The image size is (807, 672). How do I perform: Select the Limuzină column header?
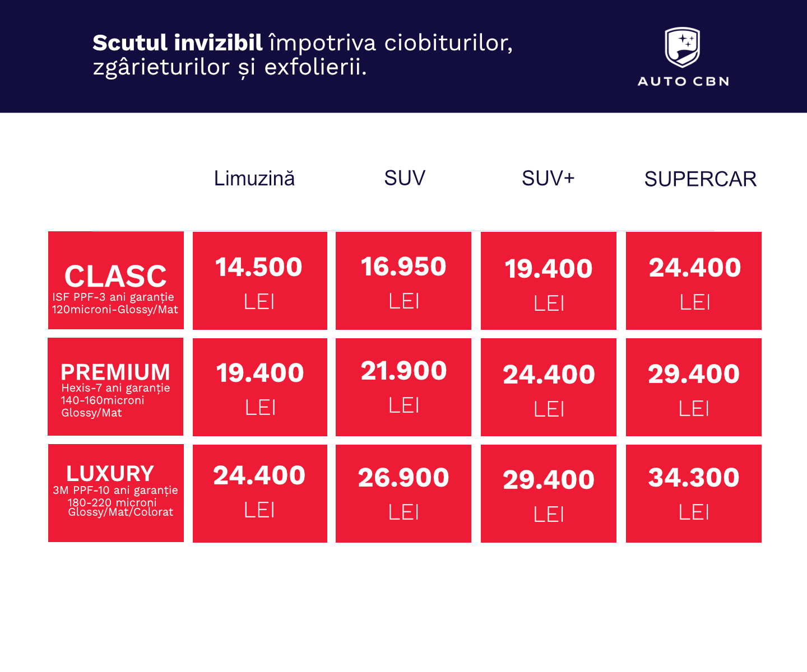(254, 179)
